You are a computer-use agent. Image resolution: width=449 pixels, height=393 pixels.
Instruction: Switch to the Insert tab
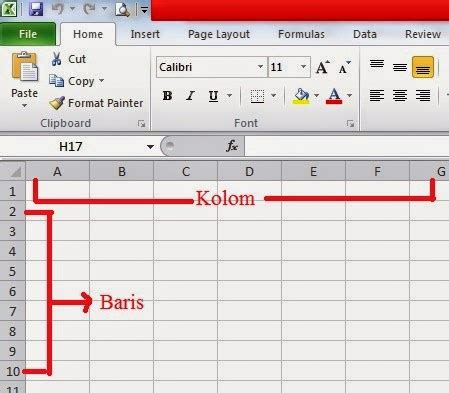pos(145,34)
